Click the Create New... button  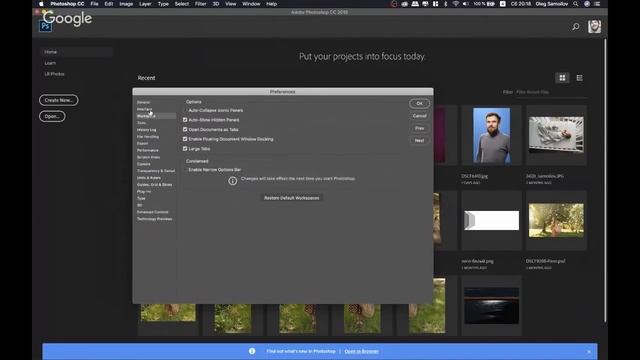(x=58, y=100)
